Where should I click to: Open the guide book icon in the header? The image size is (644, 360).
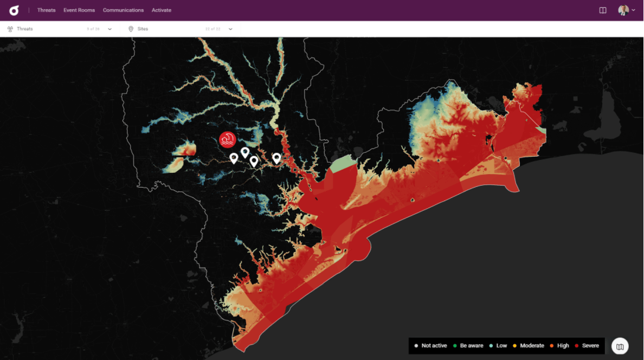pyautogui.click(x=602, y=10)
